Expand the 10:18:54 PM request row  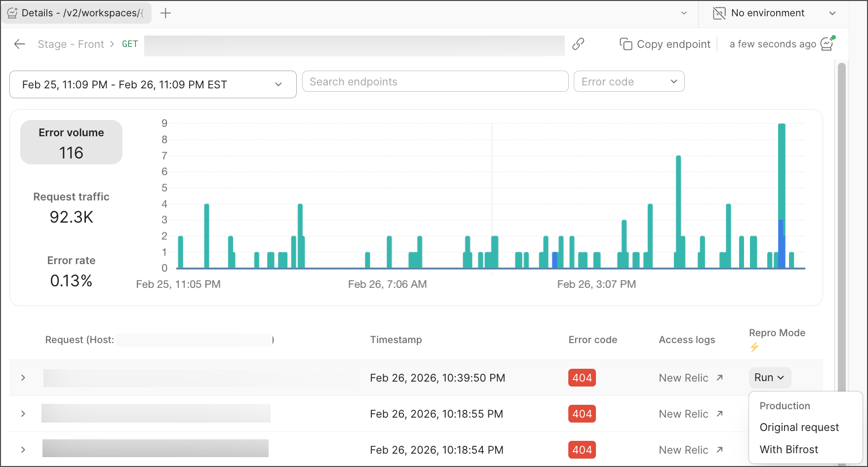(23, 450)
